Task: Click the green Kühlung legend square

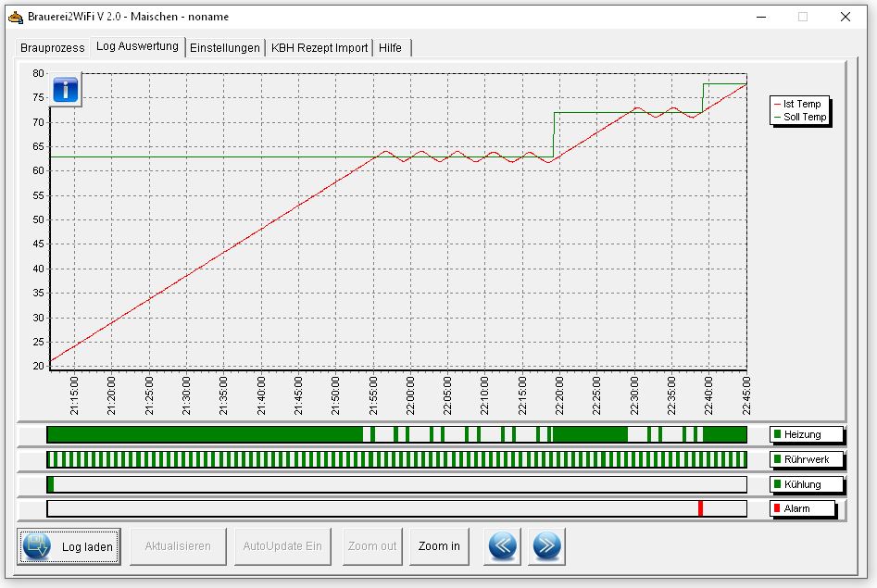Action: click(778, 484)
